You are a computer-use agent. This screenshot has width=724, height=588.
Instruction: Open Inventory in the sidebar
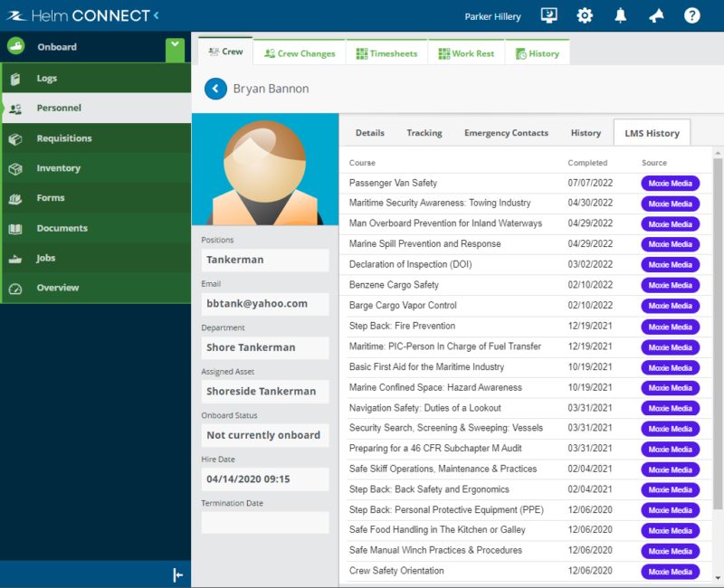(x=58, y=168)
